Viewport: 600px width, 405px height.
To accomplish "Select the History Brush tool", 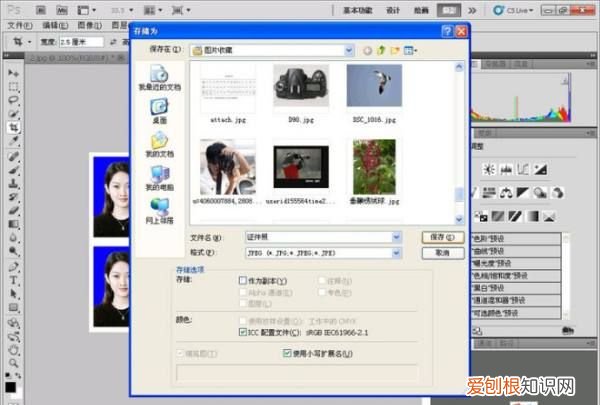I will 13,197.
